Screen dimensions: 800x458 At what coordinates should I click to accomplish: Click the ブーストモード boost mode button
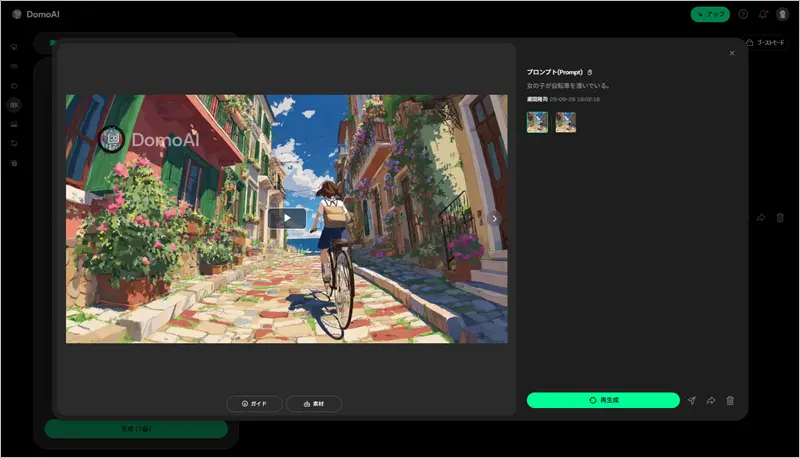coord(764,43)
